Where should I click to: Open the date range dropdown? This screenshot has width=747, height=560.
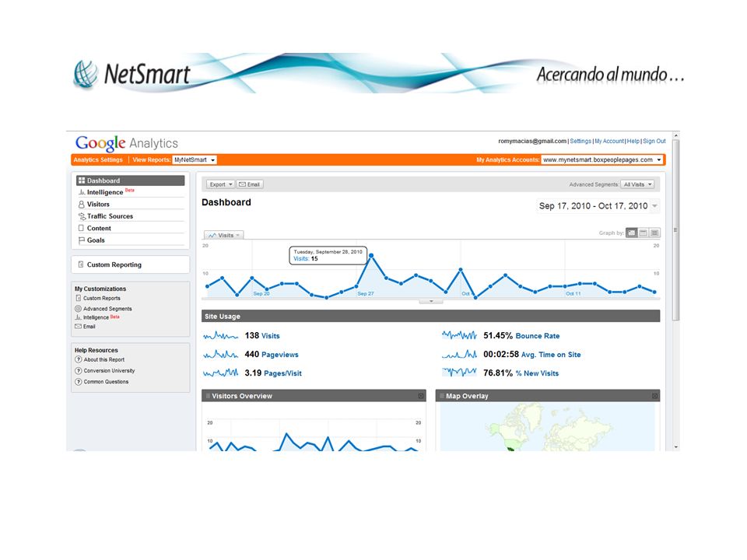click(598, 205)
